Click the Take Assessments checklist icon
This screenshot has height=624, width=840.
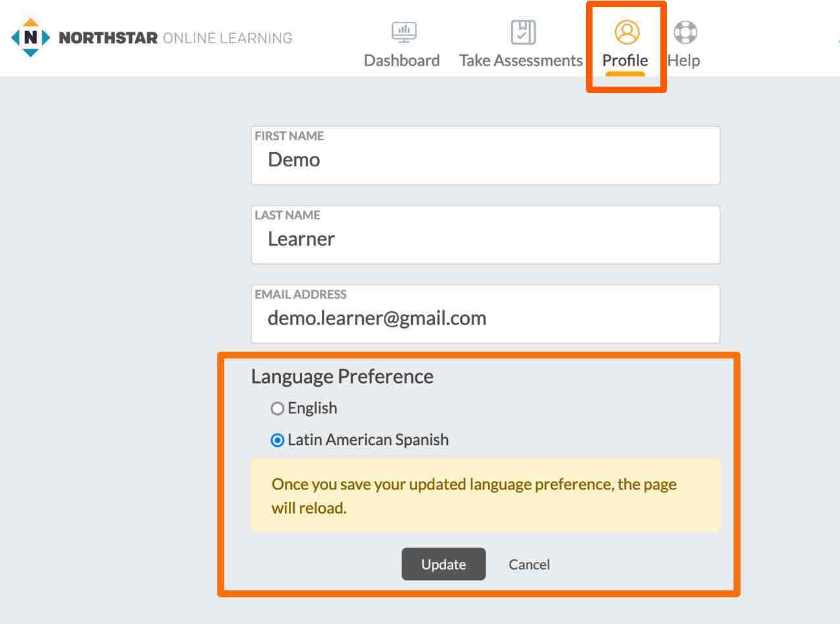pyautogui.click(x=523, y=32)
